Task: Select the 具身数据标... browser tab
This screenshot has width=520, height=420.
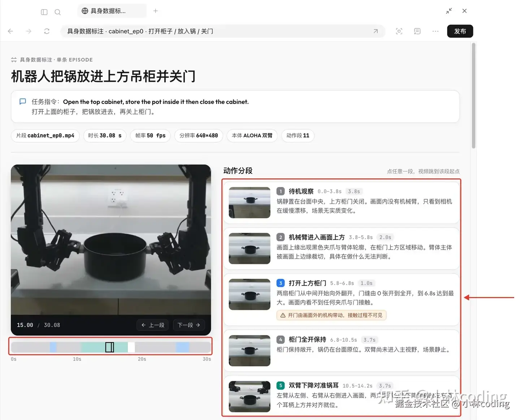Action: tap(112, 11)
